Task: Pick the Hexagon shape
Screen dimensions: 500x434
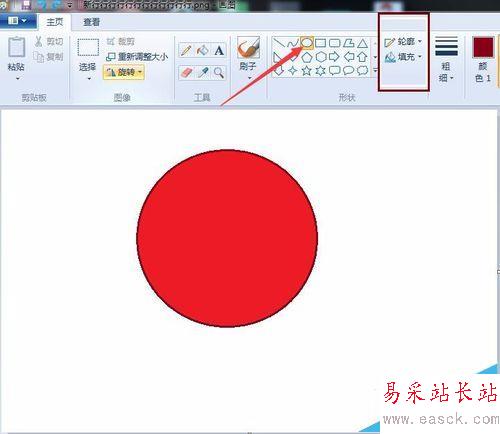Action: point(321,57)
